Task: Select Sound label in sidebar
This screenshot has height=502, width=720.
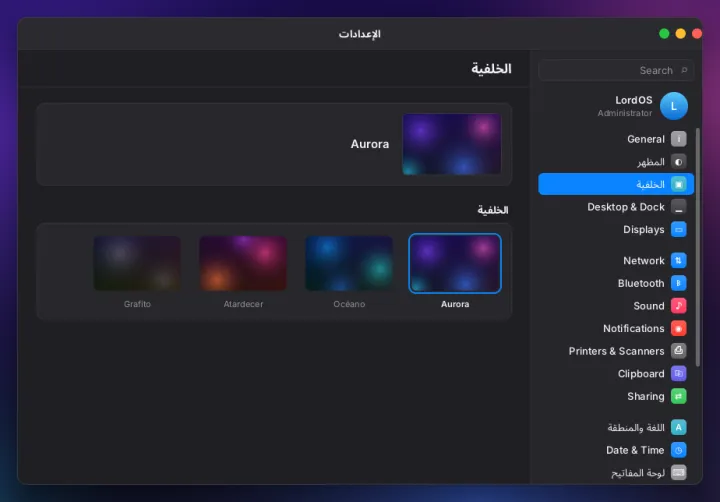Action: pyautogui.click(x=648, y=306)
